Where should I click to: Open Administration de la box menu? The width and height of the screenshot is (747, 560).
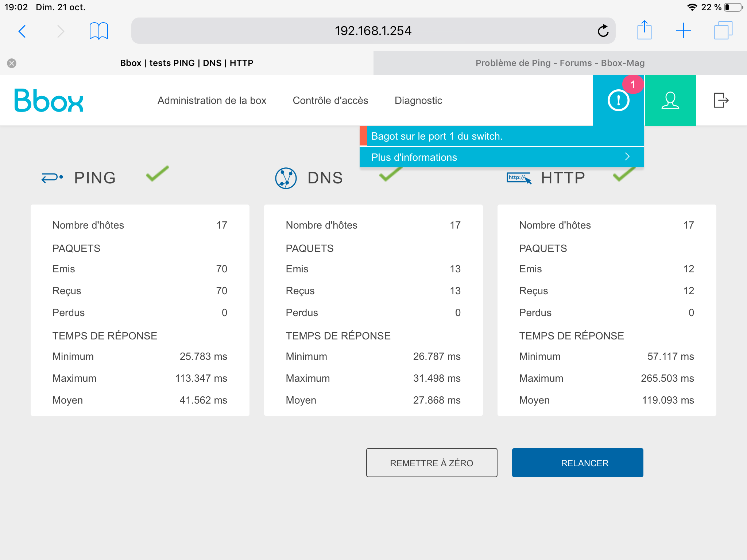(x=212, y=101)
